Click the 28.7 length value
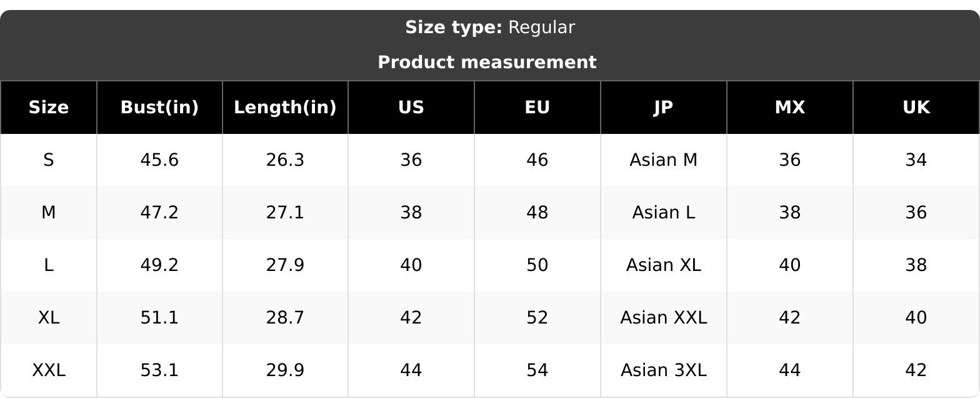Screen dimensions: 980x398 [285, 318]
